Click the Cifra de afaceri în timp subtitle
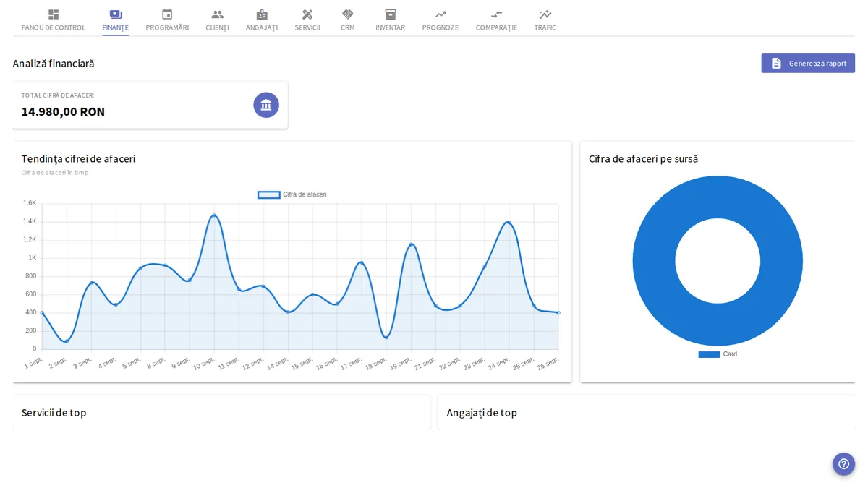This screenshot has width=868, height=488. click(x=55, y=173)
